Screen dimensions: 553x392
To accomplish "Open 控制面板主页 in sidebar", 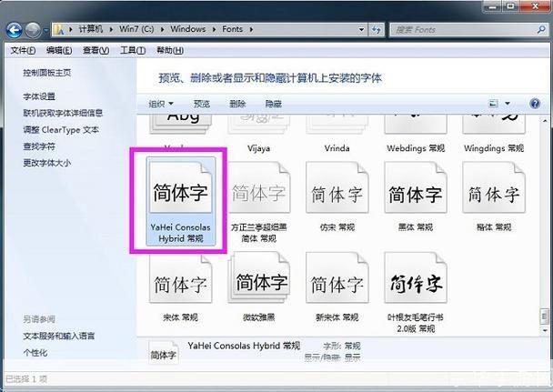I will [47, 73].
